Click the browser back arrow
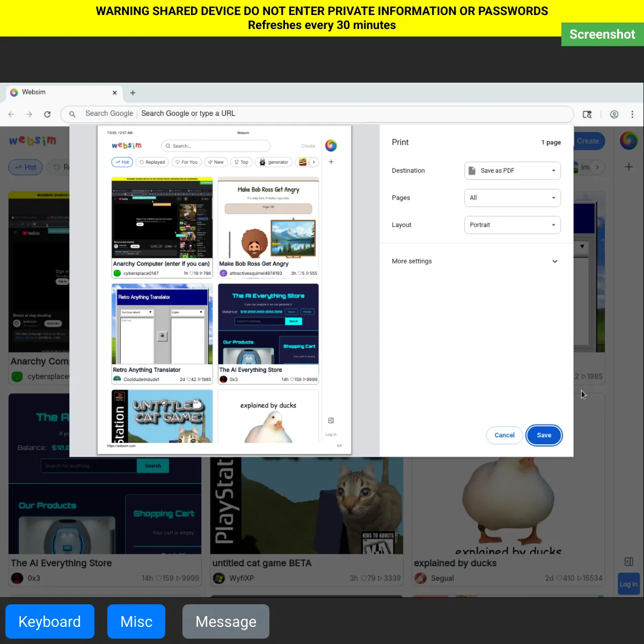 coord(11,114)
